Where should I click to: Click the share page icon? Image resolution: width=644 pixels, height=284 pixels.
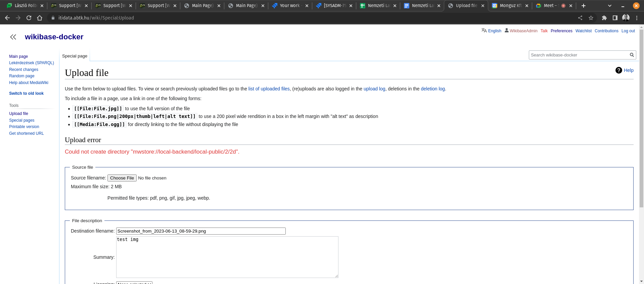(580, 18)
